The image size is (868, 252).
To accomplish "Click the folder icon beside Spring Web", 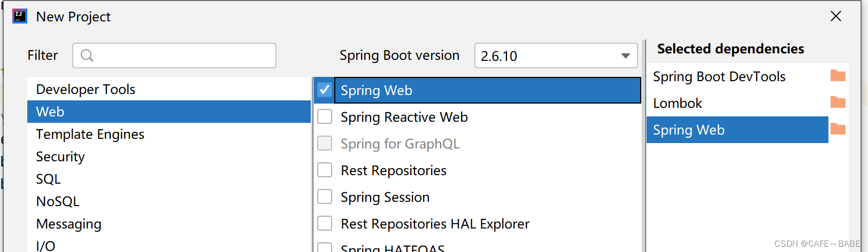I will [x=838, y=129].
